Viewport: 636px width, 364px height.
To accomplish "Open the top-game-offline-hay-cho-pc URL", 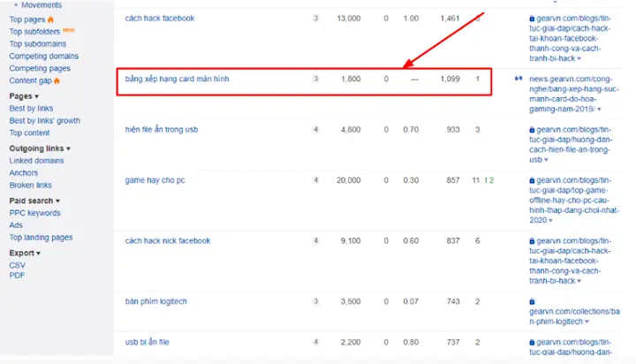I will (x=574, y=200).
